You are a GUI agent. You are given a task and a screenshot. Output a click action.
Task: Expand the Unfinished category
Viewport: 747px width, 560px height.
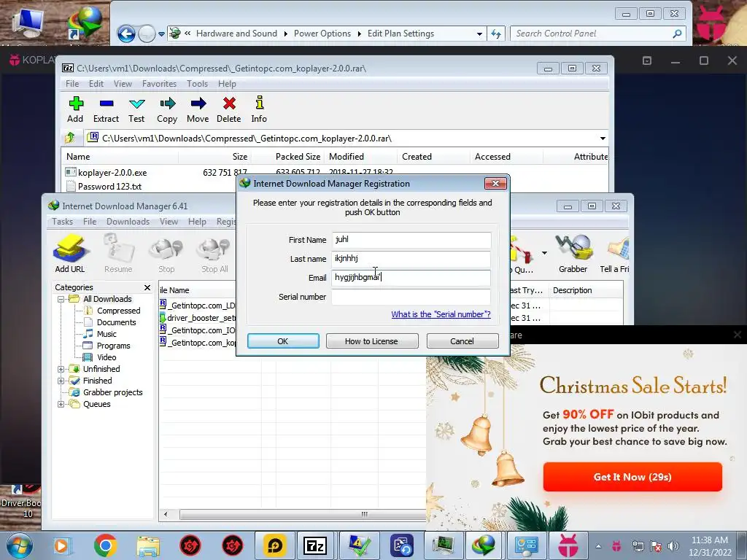[61, 370]
